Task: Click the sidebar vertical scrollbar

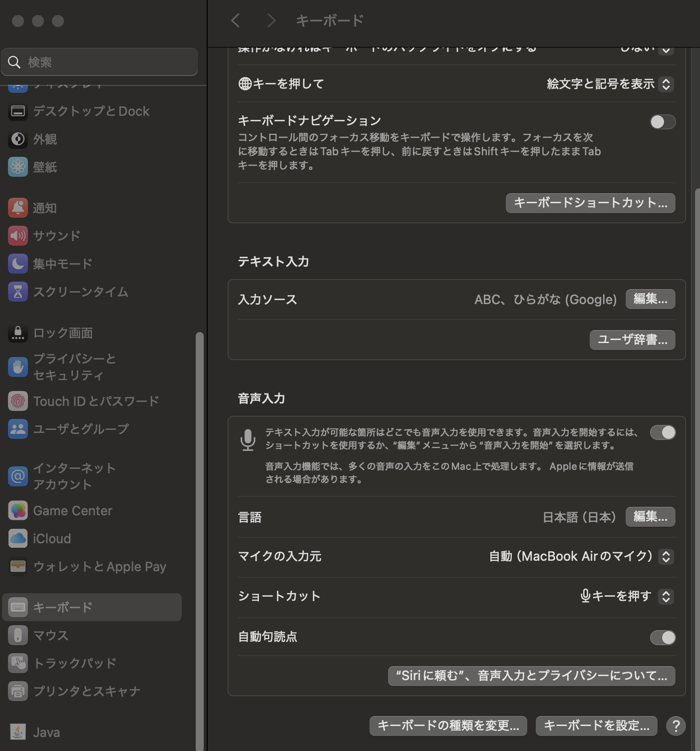Action: (200, 499)
